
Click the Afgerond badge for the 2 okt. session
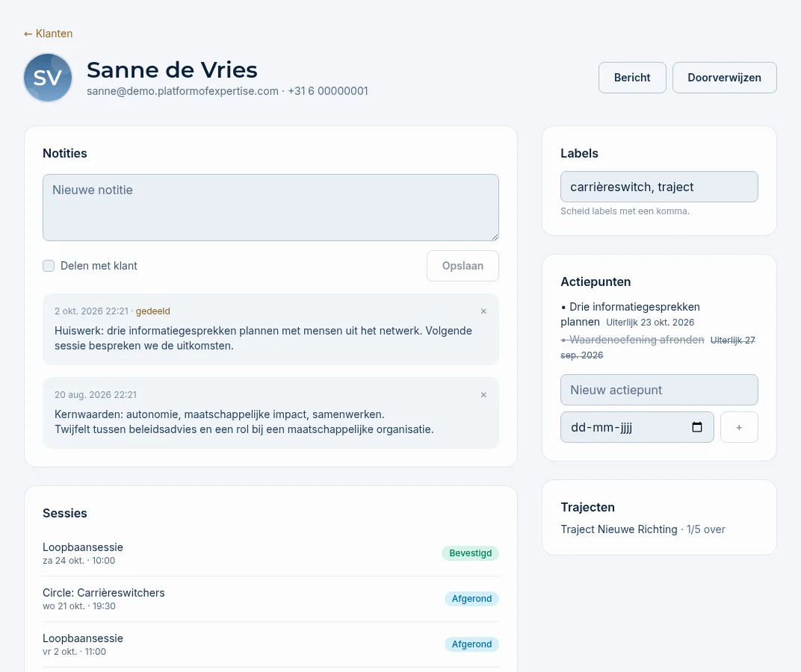[471, 644]
